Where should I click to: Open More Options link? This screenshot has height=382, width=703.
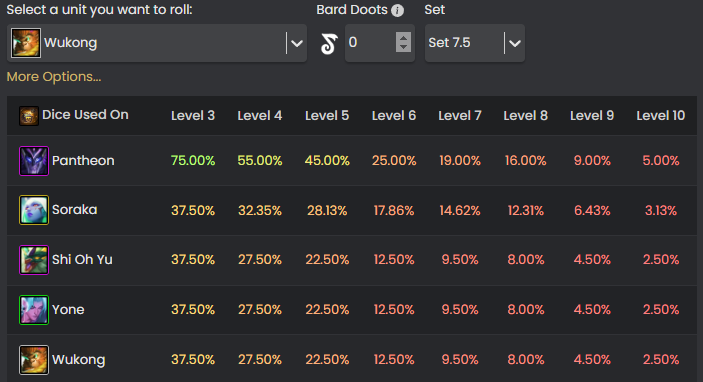coord(54,77)
